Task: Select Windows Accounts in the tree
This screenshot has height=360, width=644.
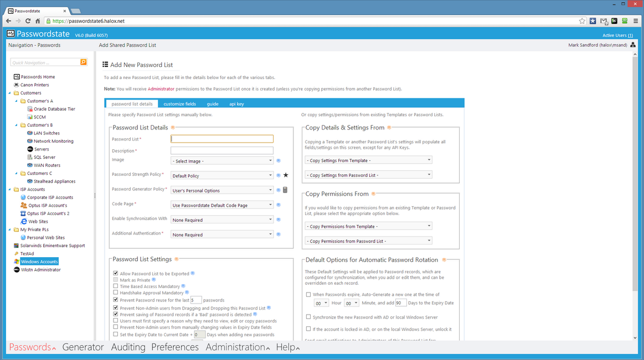Action: [x=39, y=262]
